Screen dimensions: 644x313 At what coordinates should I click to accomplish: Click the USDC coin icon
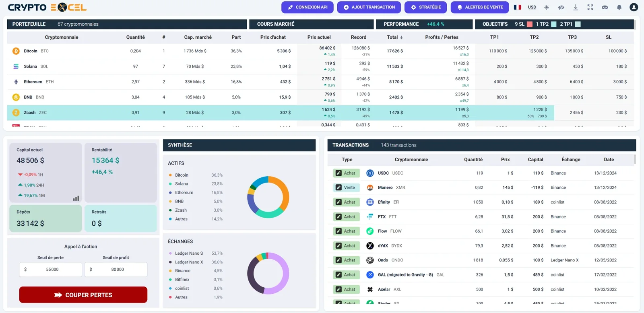370,173
